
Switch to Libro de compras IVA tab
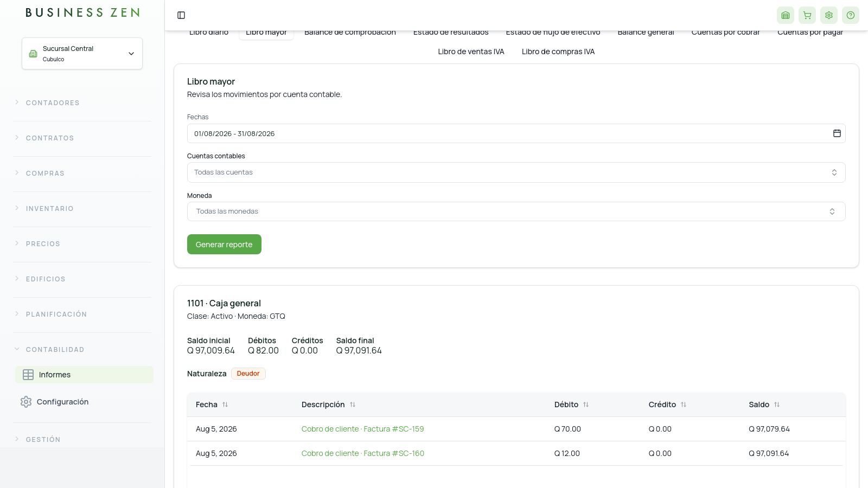coord(558,52)
